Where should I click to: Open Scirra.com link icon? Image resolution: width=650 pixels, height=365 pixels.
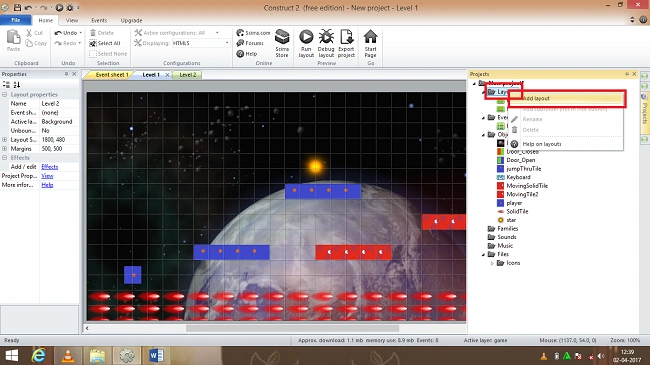[240, 33]
